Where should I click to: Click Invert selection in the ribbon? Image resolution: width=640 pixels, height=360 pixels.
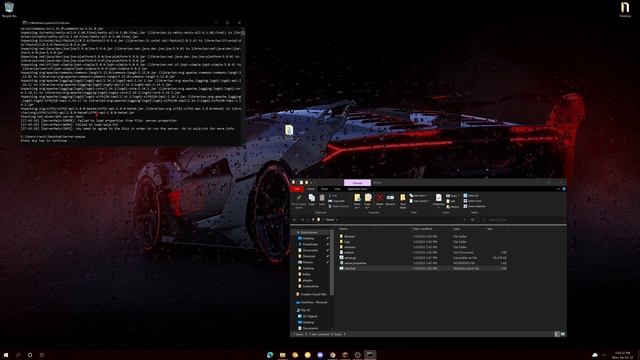tap(475, 206)
